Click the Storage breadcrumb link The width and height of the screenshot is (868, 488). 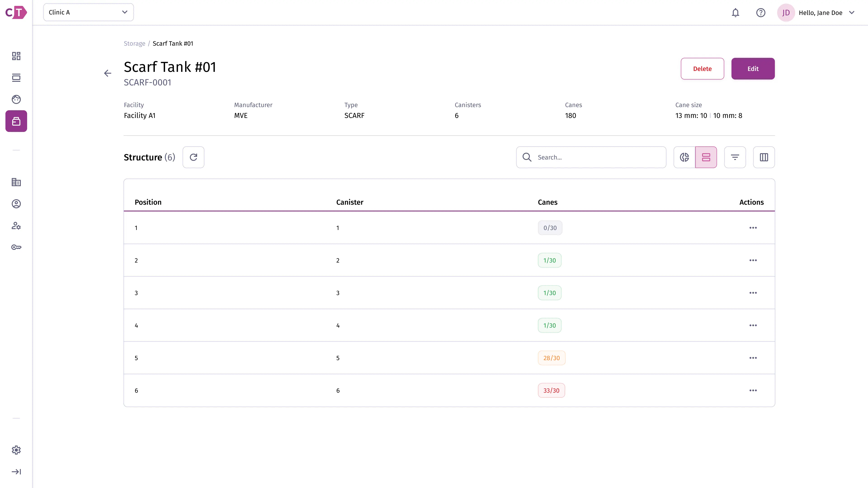point(134,43)
